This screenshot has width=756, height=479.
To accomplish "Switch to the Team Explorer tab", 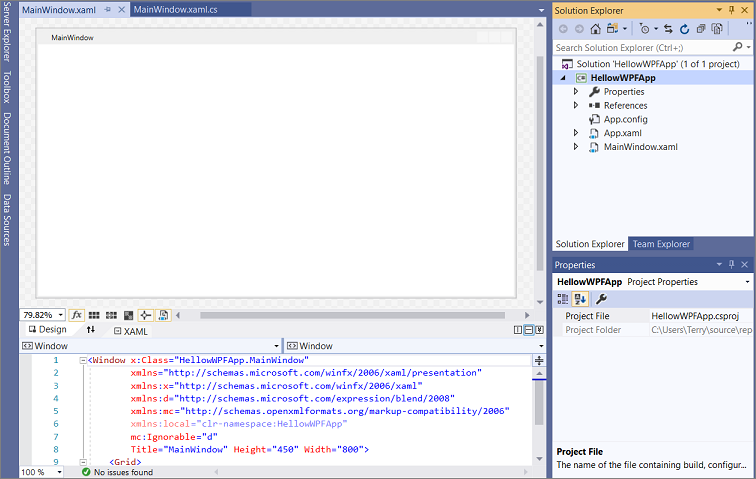I will [x=661, y=244].
